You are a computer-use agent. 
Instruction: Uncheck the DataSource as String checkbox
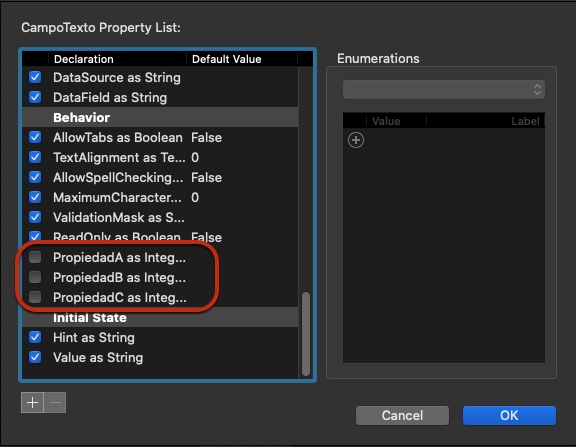tap(35, 77)
